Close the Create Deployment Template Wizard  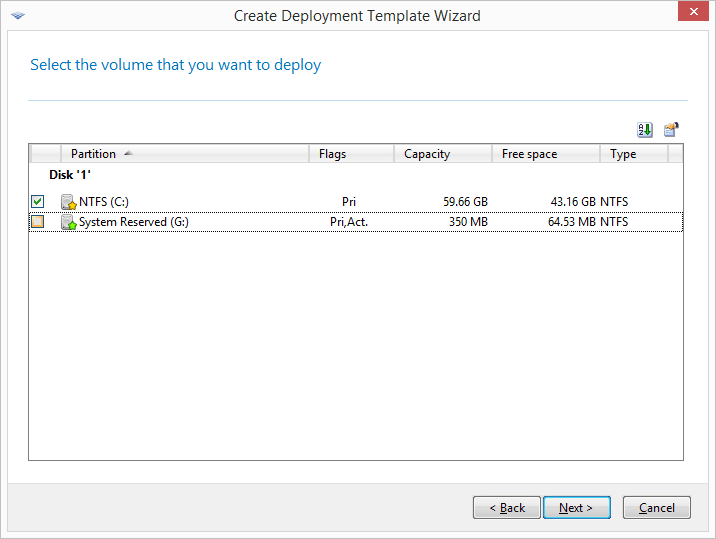point(693,11)
